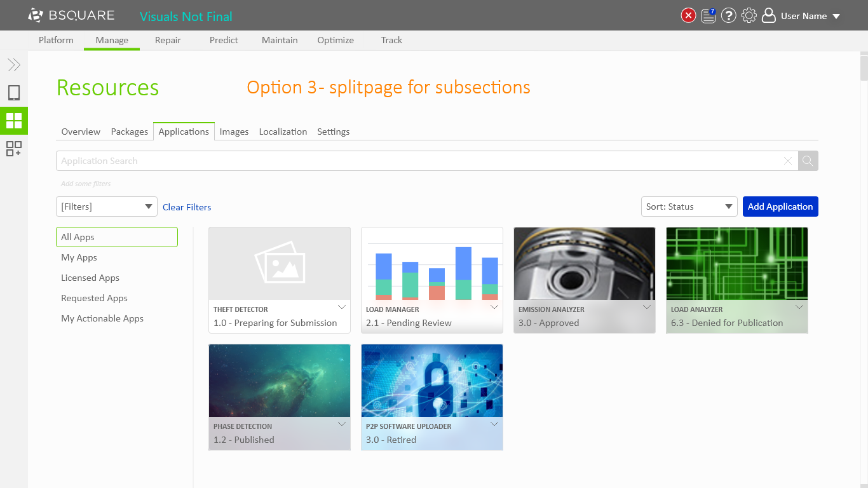The width and height of the screenshot is (868, 488).
Task: Open the settings gear icon
Action: point(749,16)
